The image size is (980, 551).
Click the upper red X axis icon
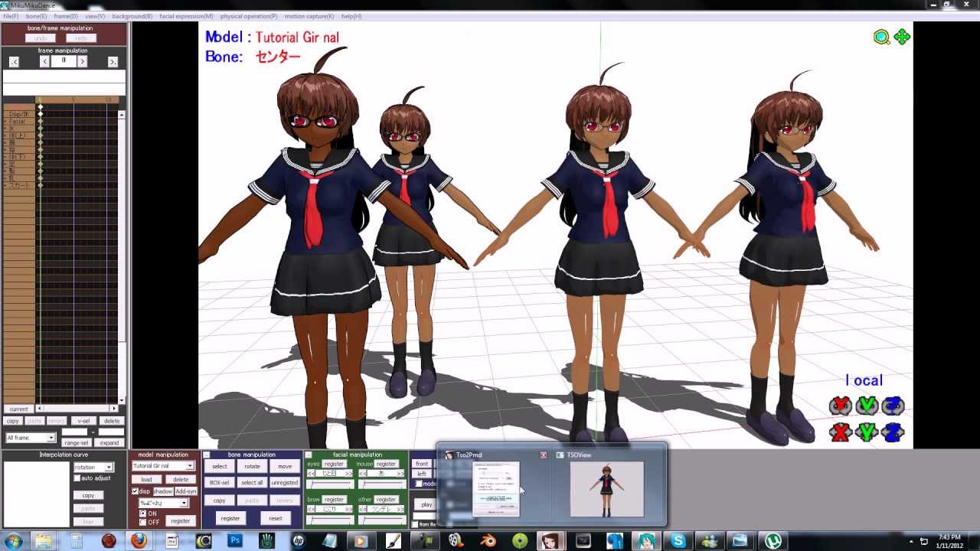point(841,406)
